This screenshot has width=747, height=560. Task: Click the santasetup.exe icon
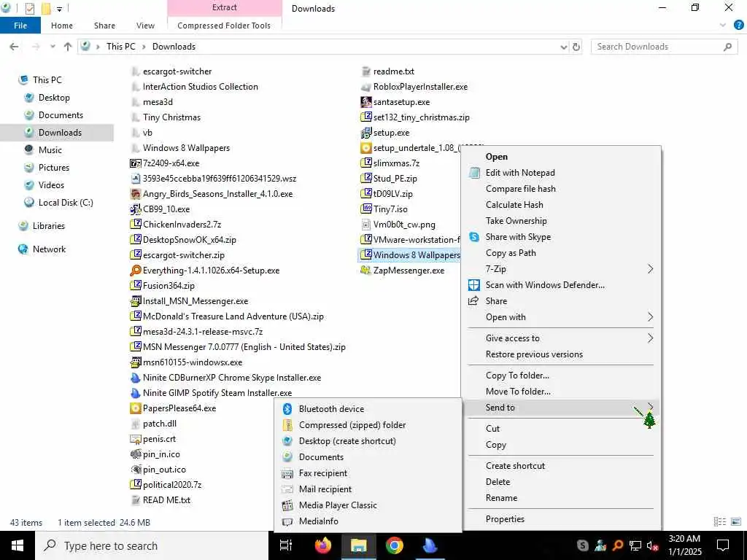tap(366, 102)
